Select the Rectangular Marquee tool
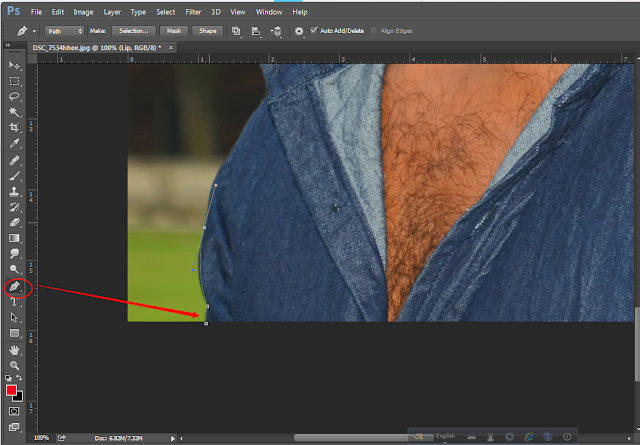Viewport: 640px width, 445px height. [x=14, y=81]
